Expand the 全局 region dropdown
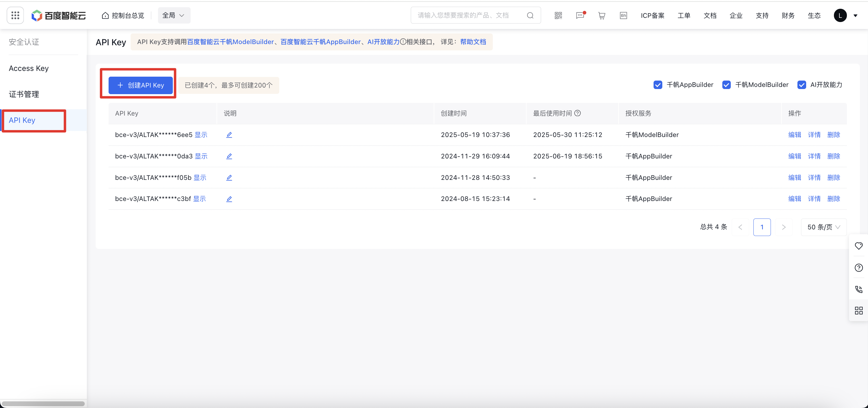Screen dimensions: 868x408 point(174,15)
